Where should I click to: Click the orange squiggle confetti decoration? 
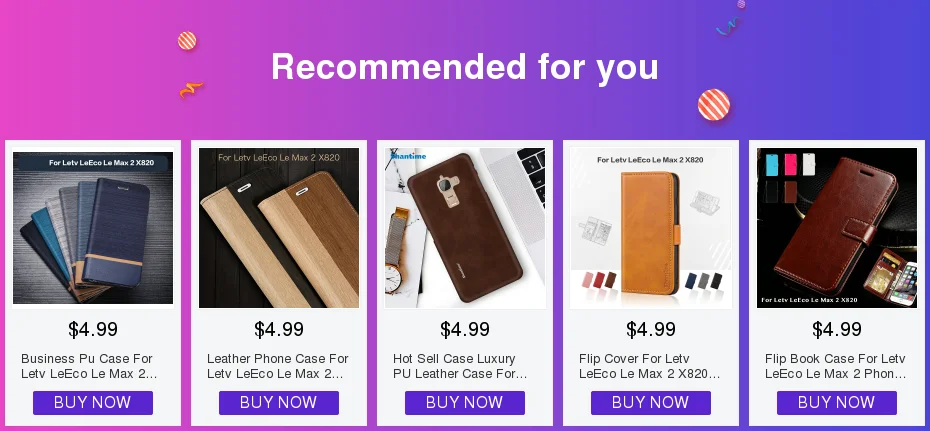tap(191, 90)
